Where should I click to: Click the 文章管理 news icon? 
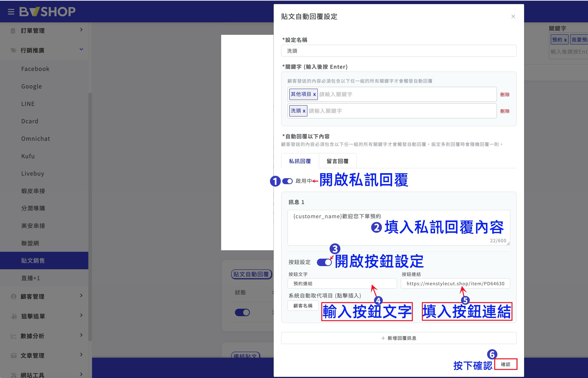[14, 355]
